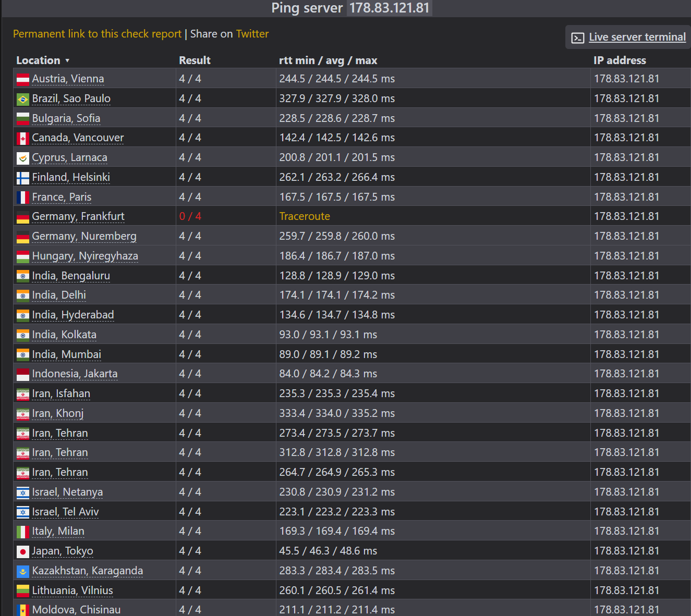691x616 pixels.
Task: Select the IP address in the page heading
Action: pyautogui.click(x=390, y=8)
